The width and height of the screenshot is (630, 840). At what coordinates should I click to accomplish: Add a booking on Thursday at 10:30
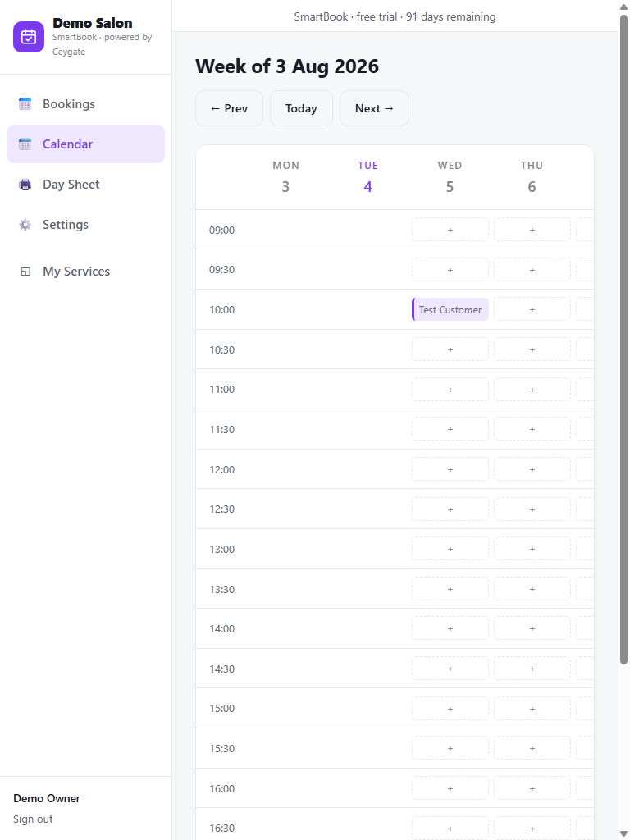coord(532,349)
